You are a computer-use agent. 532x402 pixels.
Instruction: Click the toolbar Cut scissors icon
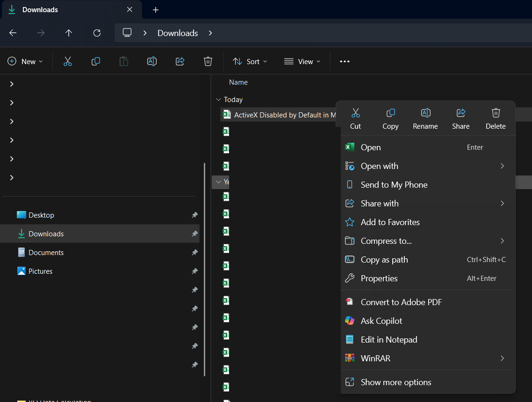tap(67, 61)
